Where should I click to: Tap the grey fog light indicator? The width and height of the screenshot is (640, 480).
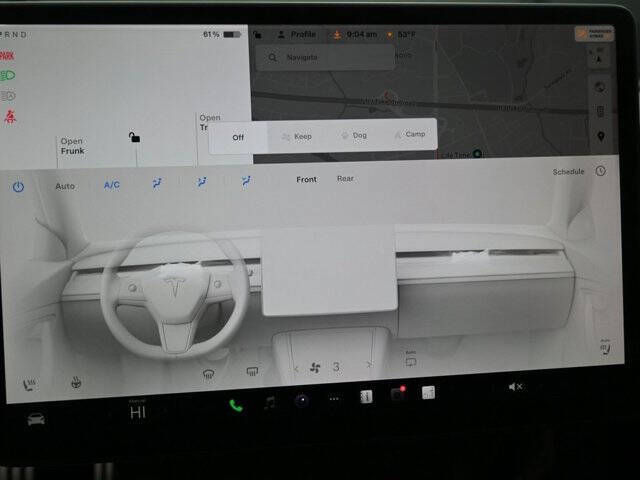coord(8,96)
